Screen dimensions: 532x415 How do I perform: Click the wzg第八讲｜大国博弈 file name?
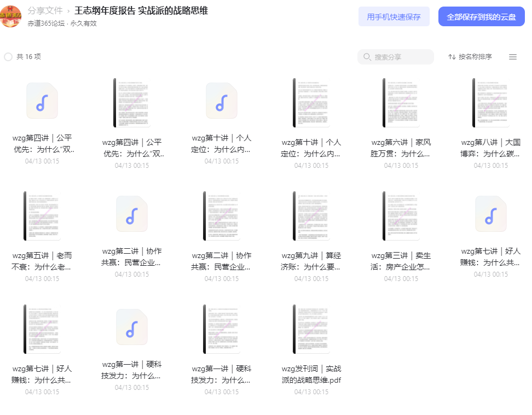491,148
